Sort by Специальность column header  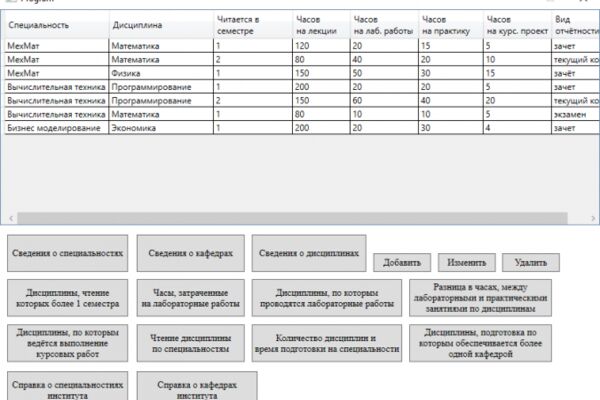[x=56, y=25]
